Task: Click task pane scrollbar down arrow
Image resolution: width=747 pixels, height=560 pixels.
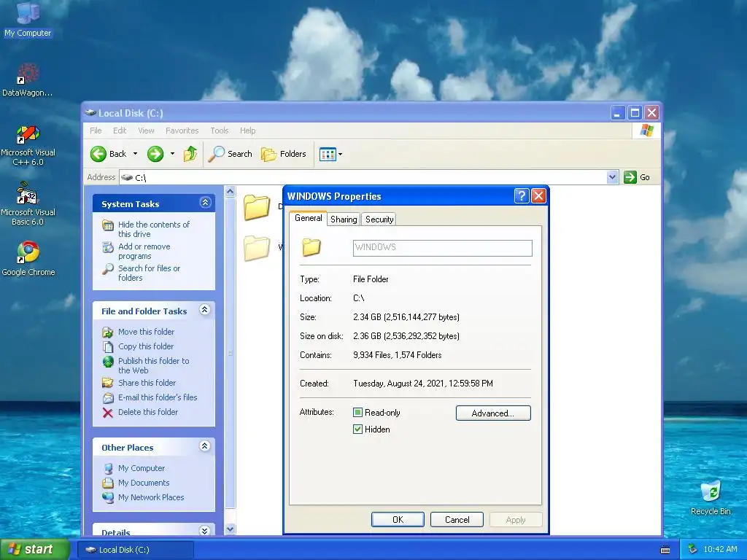Action: (x=230, y=529)
